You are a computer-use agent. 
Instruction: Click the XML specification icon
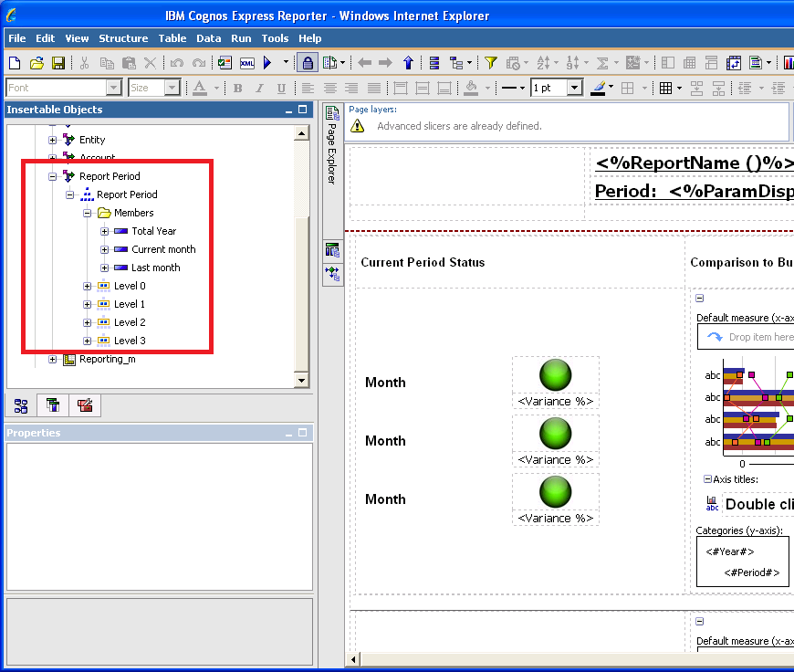pyautogui.click(x=247, y=63)
